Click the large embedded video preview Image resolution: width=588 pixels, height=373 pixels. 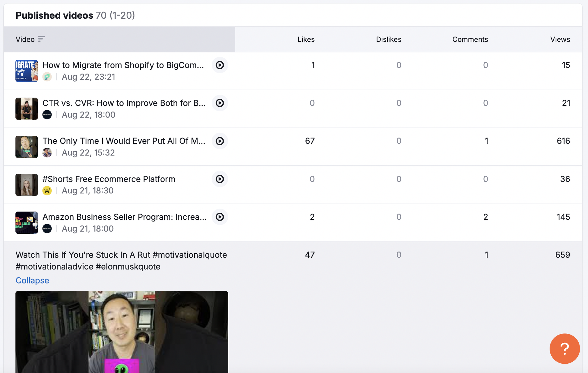click(x=122, y=332)
